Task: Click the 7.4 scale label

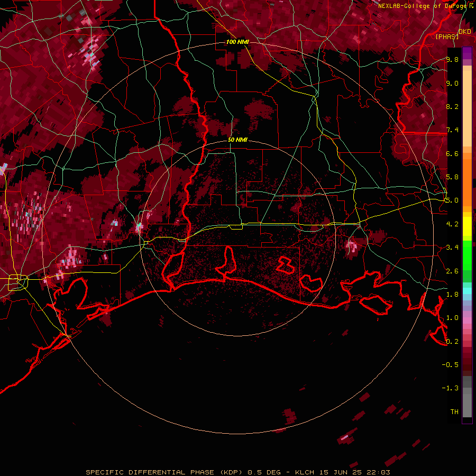Action: [x=452, y=130]
